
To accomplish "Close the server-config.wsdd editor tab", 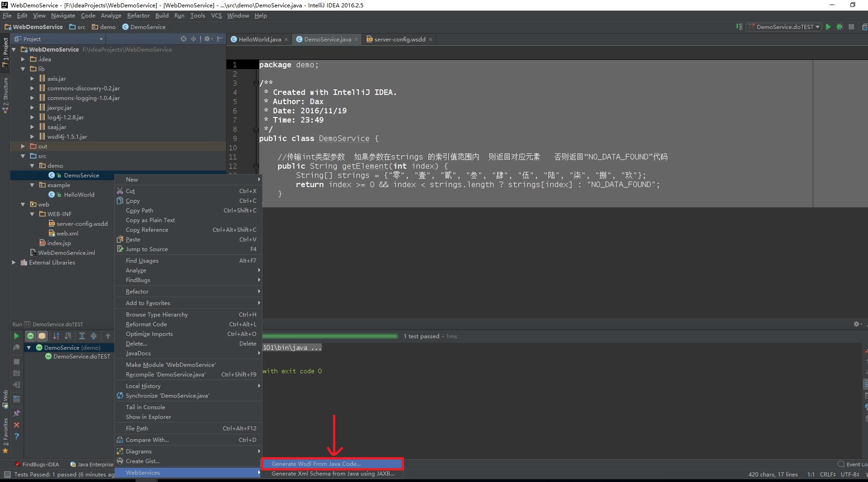I will 430,40.
